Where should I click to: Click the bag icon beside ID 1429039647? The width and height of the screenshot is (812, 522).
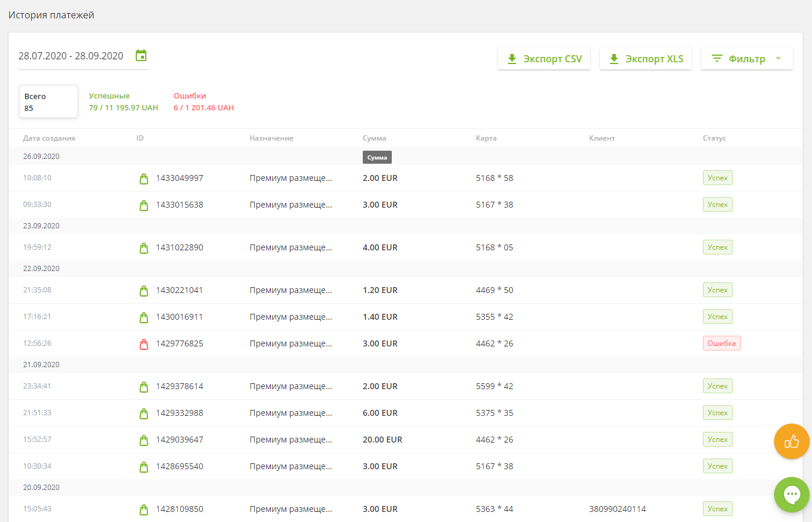143,440
